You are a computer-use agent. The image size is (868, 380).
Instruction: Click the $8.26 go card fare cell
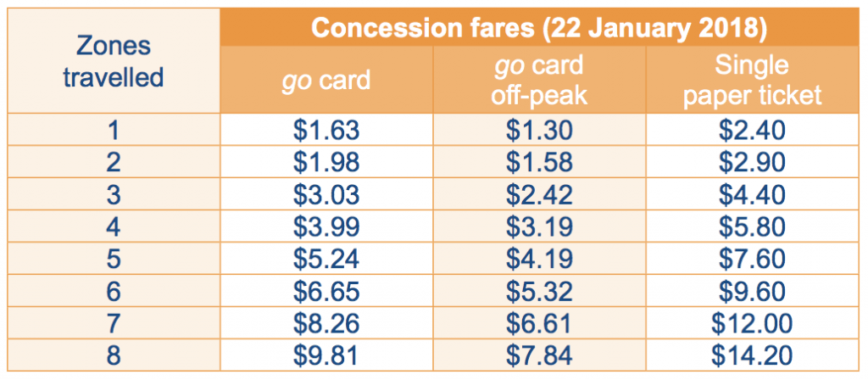(x=326, y=323)
